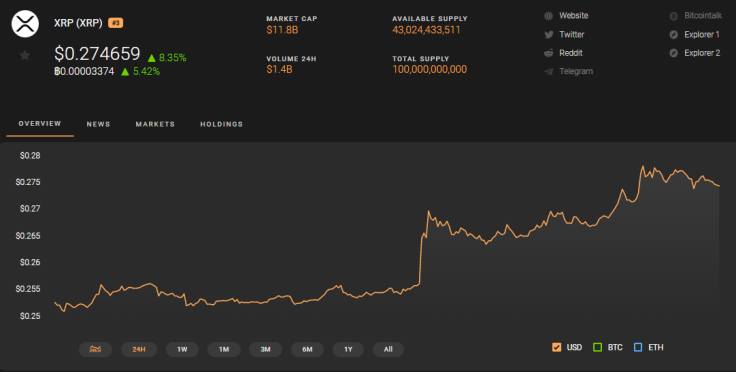Click the Explorer 1 compass icon
The image size is (736, 372).
674,35
